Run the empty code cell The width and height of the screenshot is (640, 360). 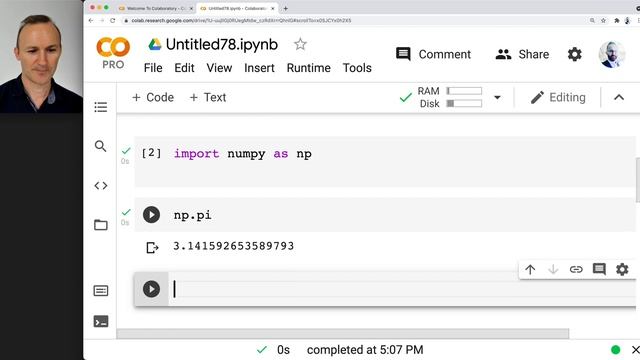(x=151, y=289)
